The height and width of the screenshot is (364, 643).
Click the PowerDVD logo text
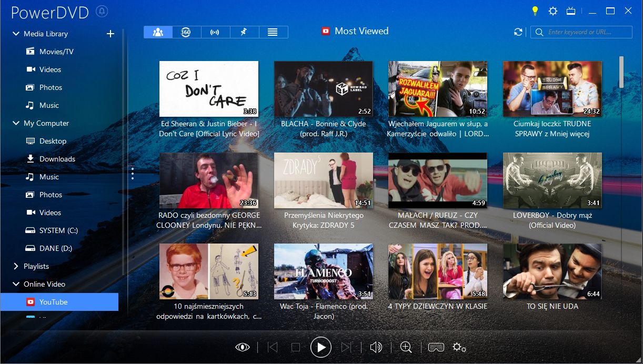click(x=51, y=12)
